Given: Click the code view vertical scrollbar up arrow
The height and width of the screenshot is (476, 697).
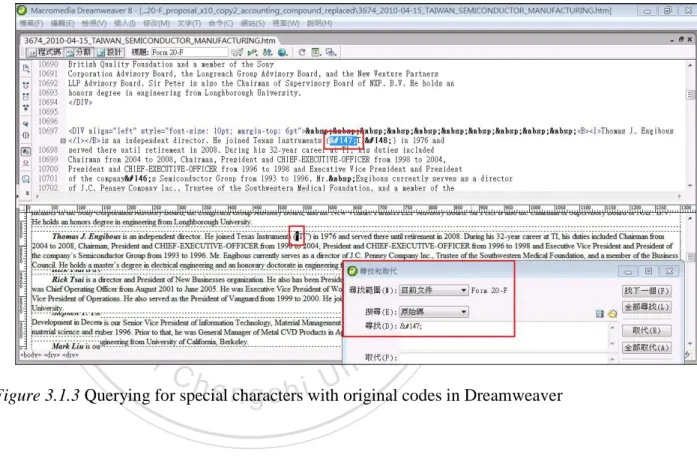Looking at the screenshot, I should pyautogui.click(x=690, y=66).
